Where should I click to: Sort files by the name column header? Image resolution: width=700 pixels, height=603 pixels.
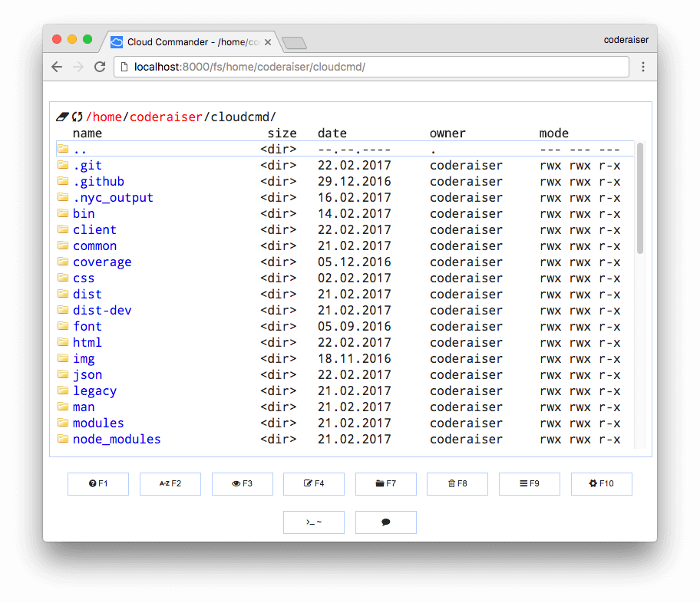87,133
